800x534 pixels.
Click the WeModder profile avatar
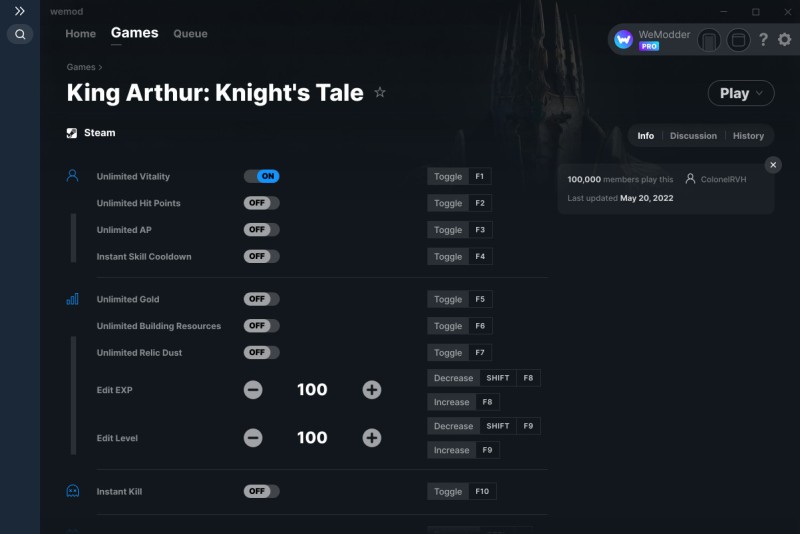[x=623, y=39]
